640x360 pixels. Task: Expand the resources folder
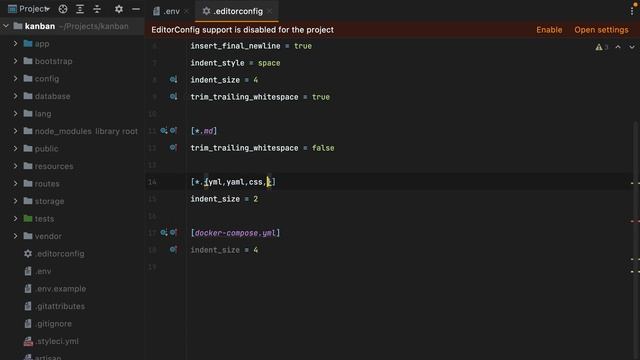16,166
